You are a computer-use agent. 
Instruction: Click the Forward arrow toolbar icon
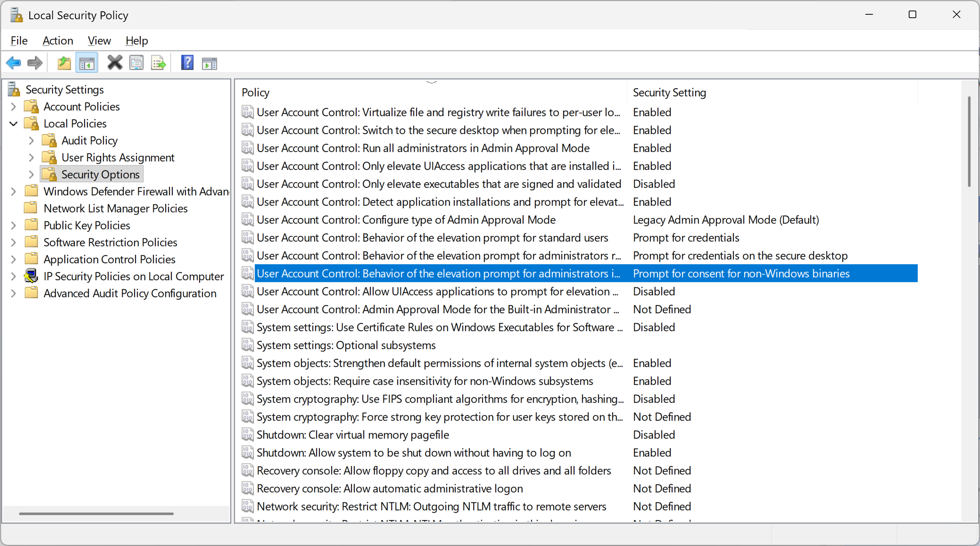[35, 63]
